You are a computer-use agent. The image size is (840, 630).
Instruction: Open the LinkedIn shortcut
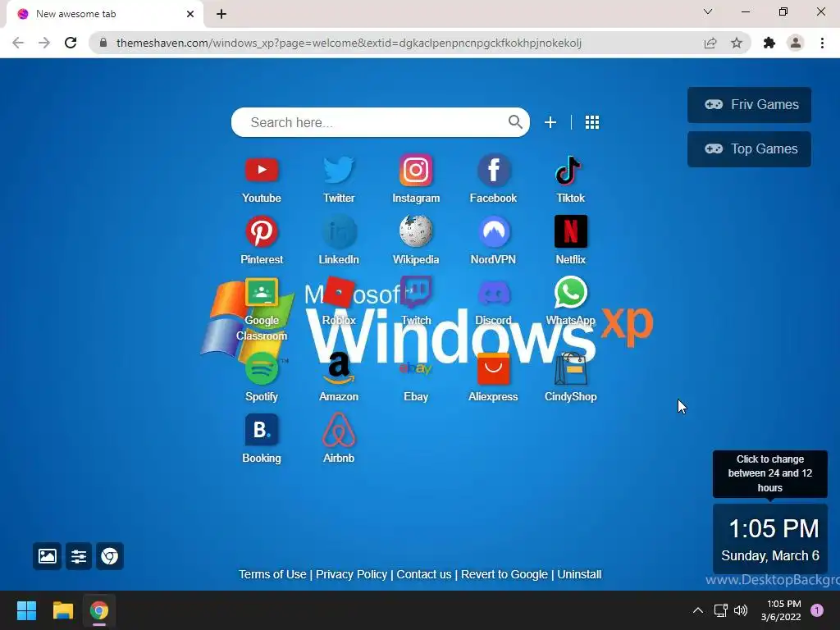coord(339,231)
